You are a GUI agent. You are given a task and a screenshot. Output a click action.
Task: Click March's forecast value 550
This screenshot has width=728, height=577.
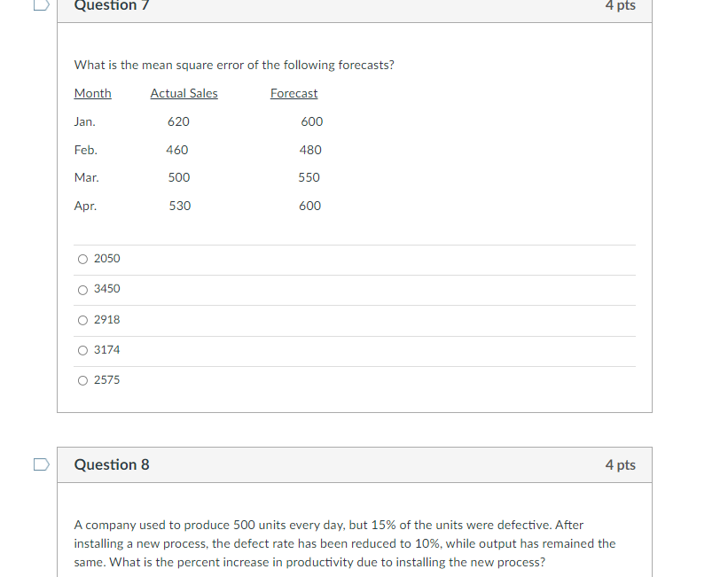(309, 177)
